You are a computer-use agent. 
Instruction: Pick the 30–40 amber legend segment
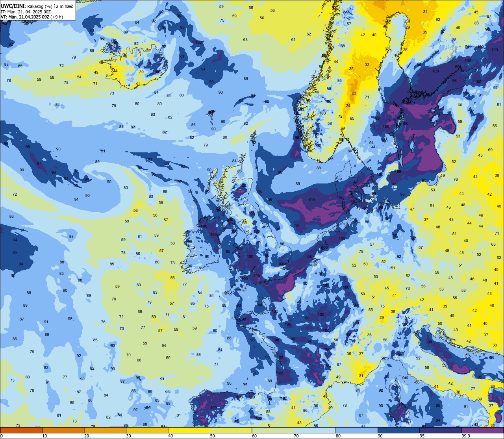(x=147, y=430)
